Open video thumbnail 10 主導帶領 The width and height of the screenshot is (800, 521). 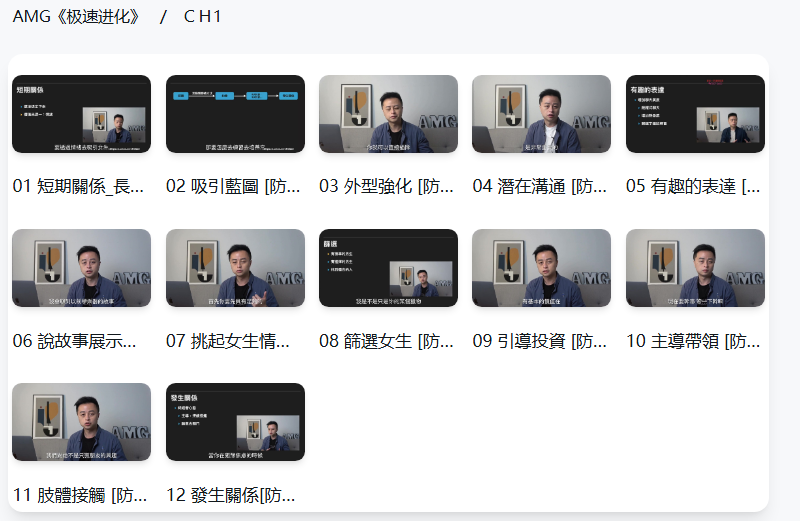point(695,268)
